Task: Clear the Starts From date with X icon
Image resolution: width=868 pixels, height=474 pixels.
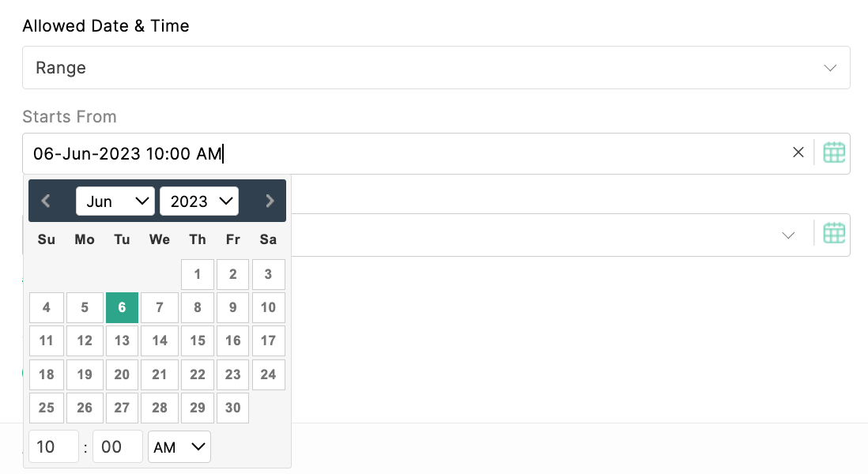Action: [x=798, y=152]
